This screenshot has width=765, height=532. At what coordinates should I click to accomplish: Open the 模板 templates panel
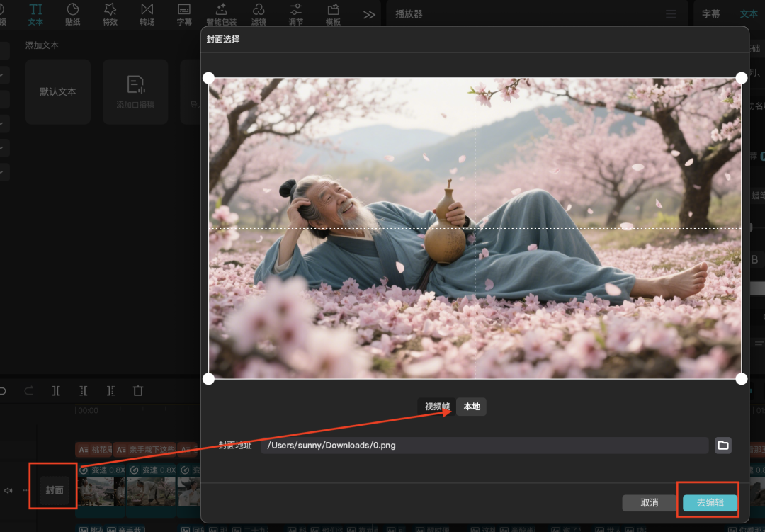[333, 14]
